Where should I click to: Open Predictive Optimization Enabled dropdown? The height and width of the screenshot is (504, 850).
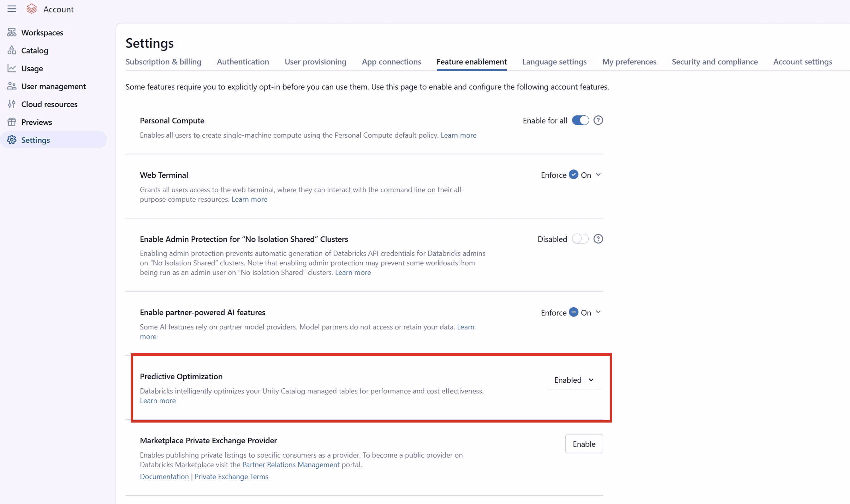574,380
